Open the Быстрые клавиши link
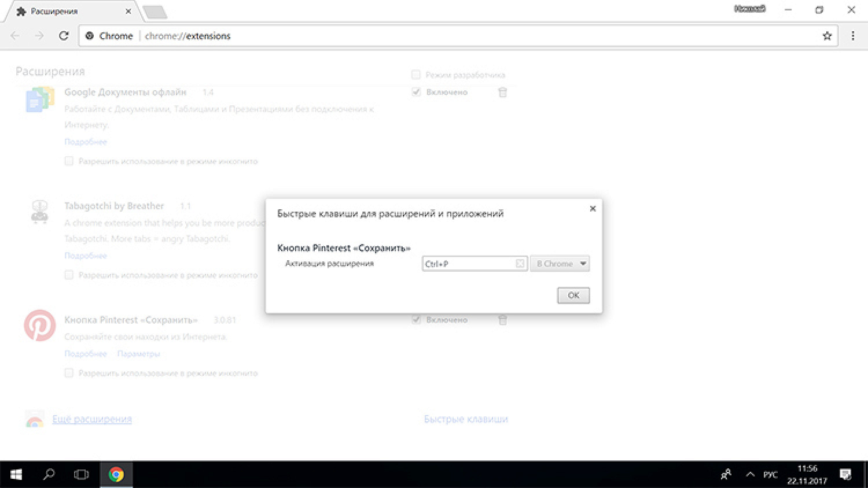This screenshot has height=488, width=868. 466,419
